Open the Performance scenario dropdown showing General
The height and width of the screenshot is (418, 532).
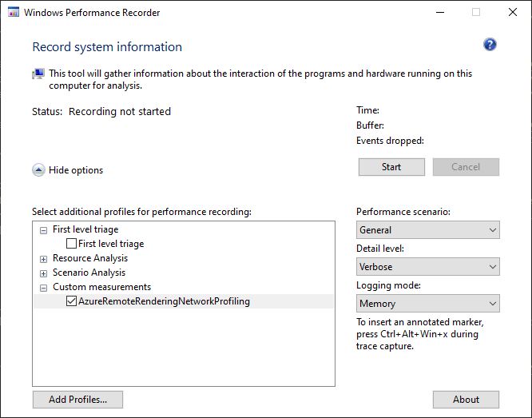point(428,230)
